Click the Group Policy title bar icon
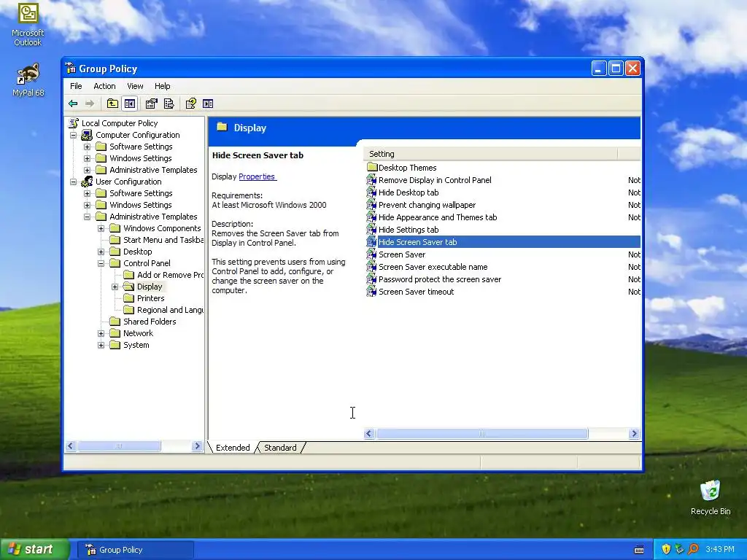 tap(71, 69)
